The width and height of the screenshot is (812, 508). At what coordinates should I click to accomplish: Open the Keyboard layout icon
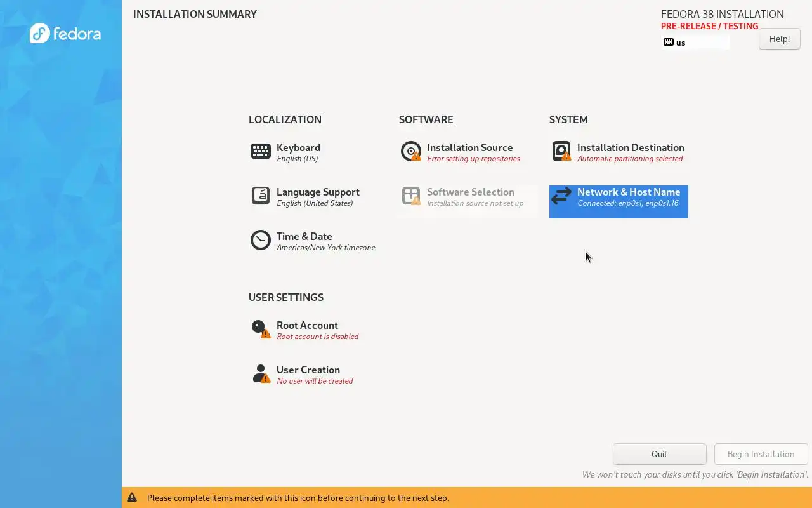[261, 151]
